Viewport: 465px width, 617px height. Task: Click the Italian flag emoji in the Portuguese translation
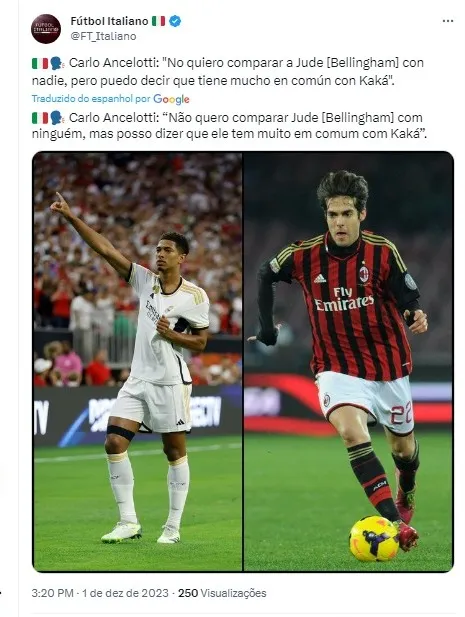pyautogui.click(x=40, y=118)
